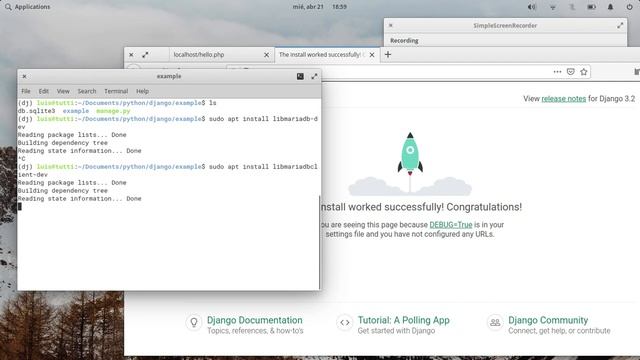Close the example terminal window
This screenshot has width=640, height=360.
(24, 76)
